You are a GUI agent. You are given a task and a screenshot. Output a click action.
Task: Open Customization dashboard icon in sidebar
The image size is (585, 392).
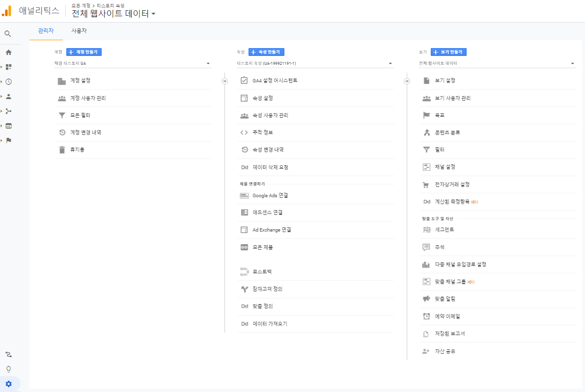pyautogui.click(x=8, y=67)
